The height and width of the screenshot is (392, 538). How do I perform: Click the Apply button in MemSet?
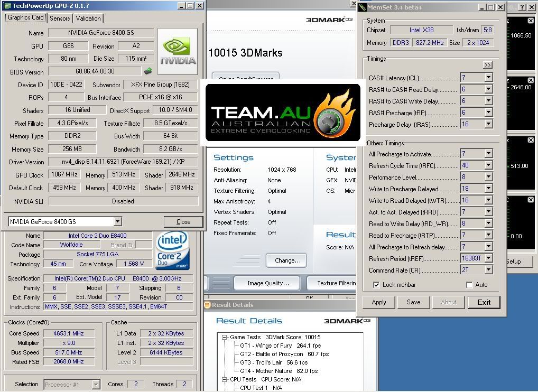[x=379, y=303]
